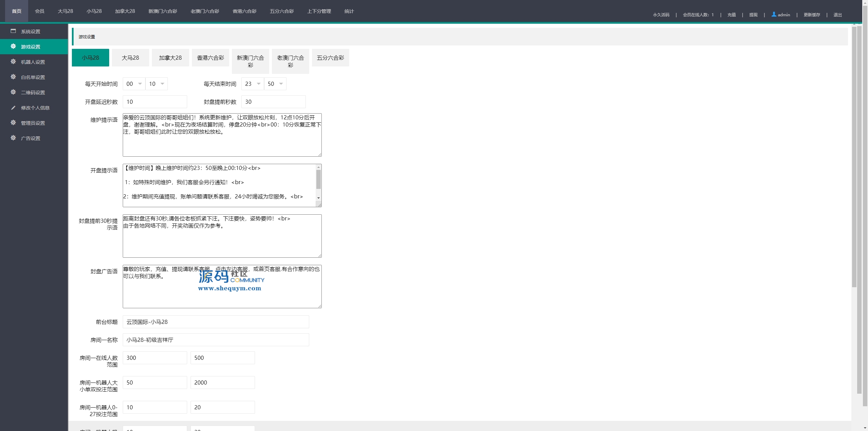Open 会员 in the top navigation

pyautogui.click(x=40, y=11)
